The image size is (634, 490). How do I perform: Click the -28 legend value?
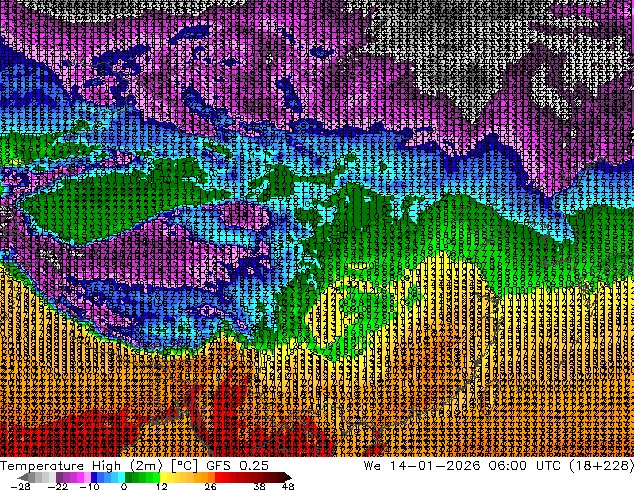[x=20, y=486]
